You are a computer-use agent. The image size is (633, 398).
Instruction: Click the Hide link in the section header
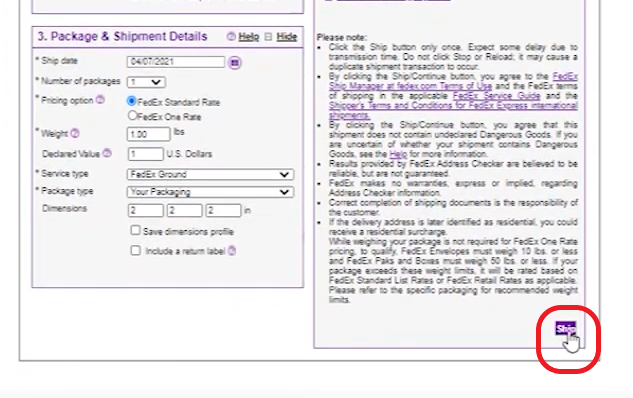(287, 37)
